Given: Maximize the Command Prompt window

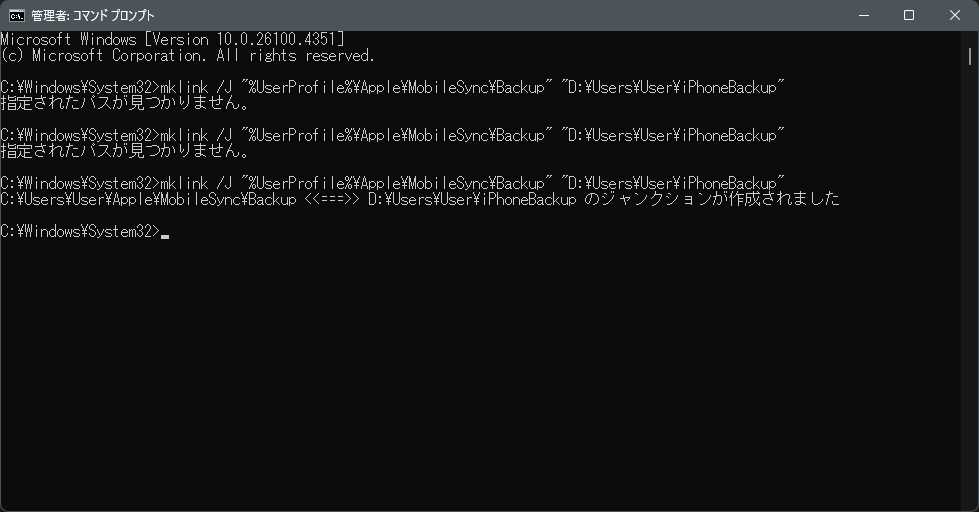Looking at the screenshot, I should (x=909, y=16).
